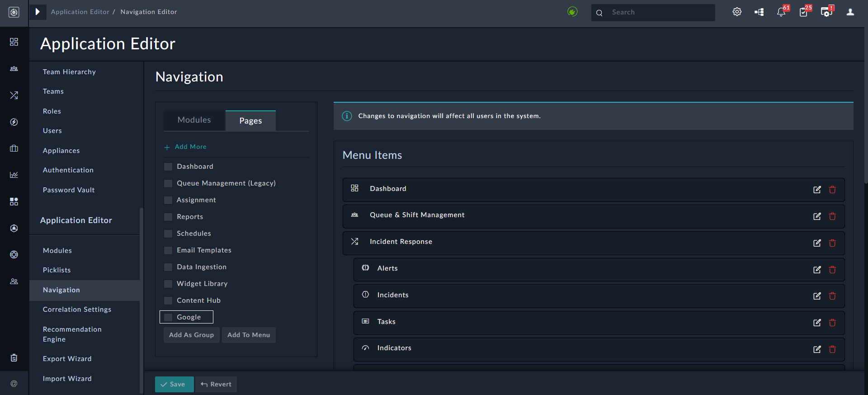Screen dimensions: 868x395
Task: Check the Content Hub checkbox
Action: coord(168,300)
